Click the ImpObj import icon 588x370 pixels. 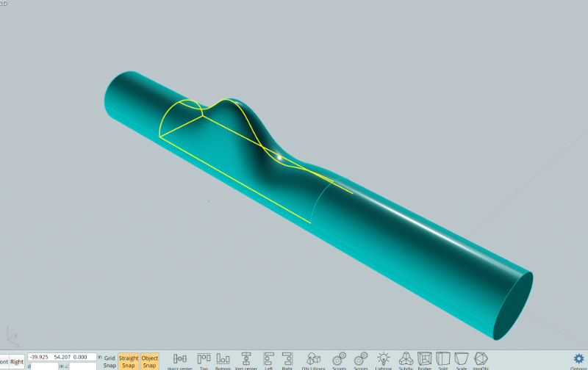click(x=481, y=360)
